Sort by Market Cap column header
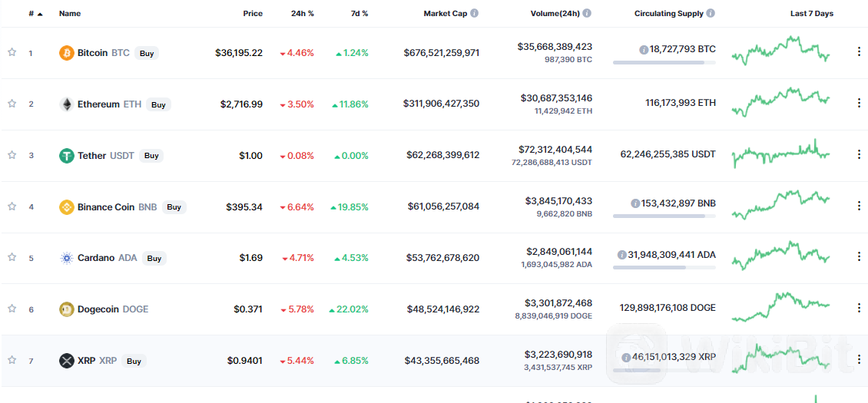The height and width of the screenshot is (403, 868). [446, 13]
